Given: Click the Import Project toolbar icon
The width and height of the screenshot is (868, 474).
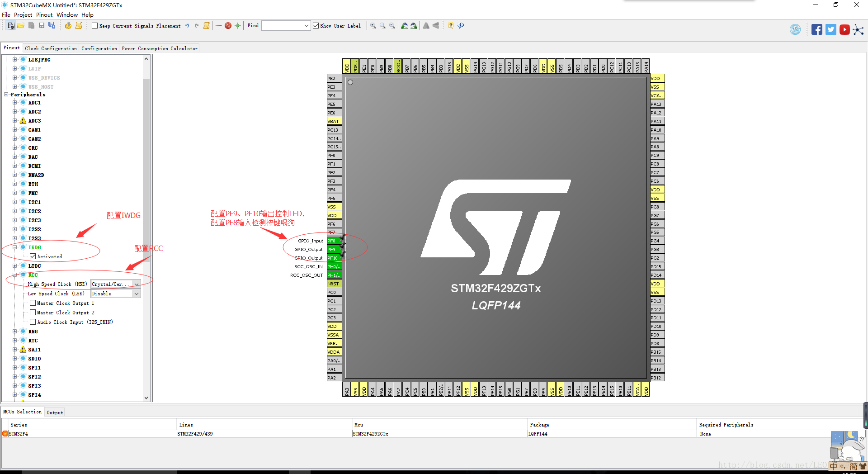Looking at the screenshot, I should tap(31, 26).
